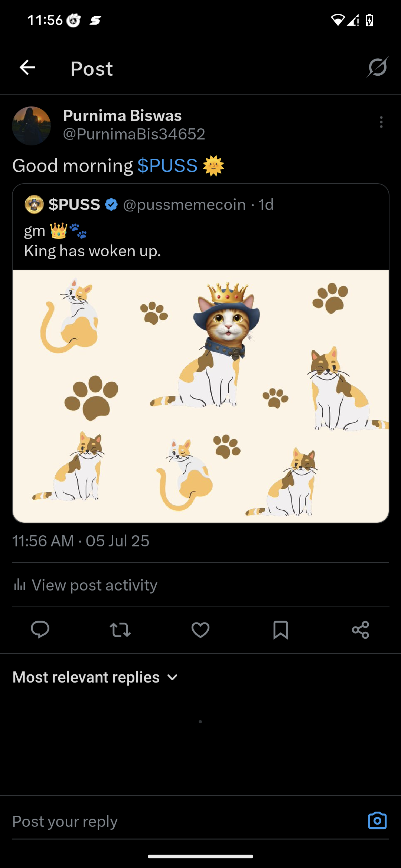
Task: Expand Most relevant replies sort dropdown
Action: point(95,677)
